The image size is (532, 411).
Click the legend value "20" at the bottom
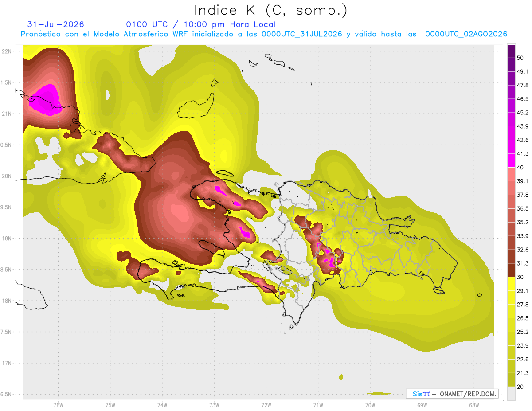pyautogui.click(x=521, y=387)
